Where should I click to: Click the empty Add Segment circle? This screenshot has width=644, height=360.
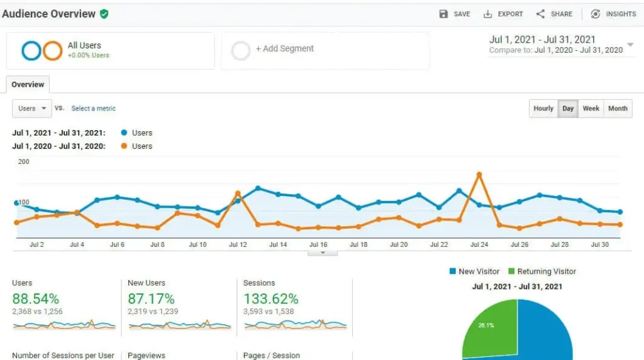241,50
